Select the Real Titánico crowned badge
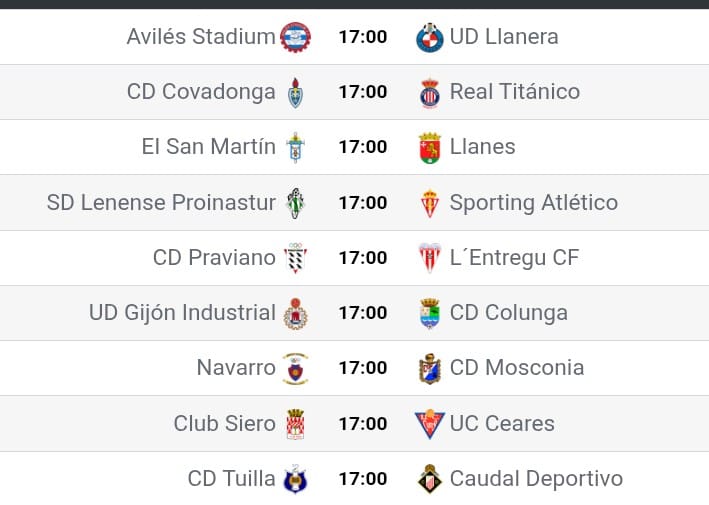 pyautogui.click(x=430, y=93)
